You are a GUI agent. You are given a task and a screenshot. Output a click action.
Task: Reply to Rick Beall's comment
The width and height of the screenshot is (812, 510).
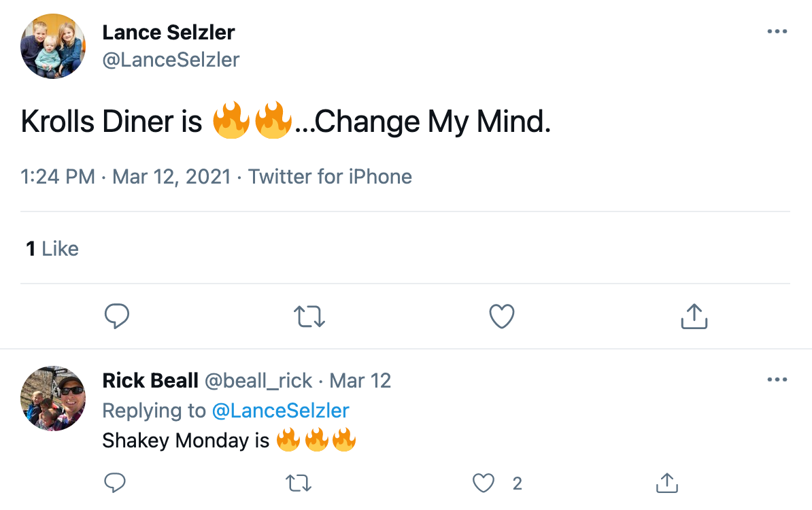click(116, 483)
